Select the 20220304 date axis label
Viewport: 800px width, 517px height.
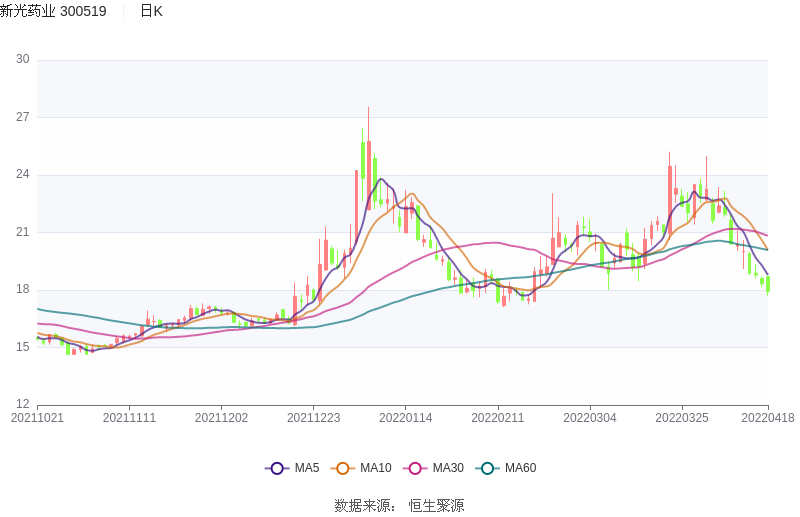589,418
